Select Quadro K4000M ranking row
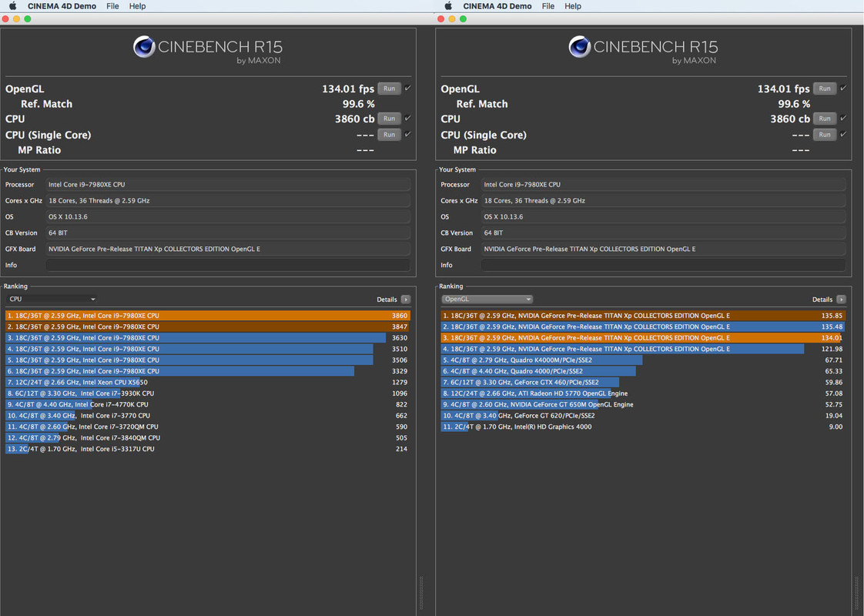Screen dimensions: 864x616 coord(643,360)
